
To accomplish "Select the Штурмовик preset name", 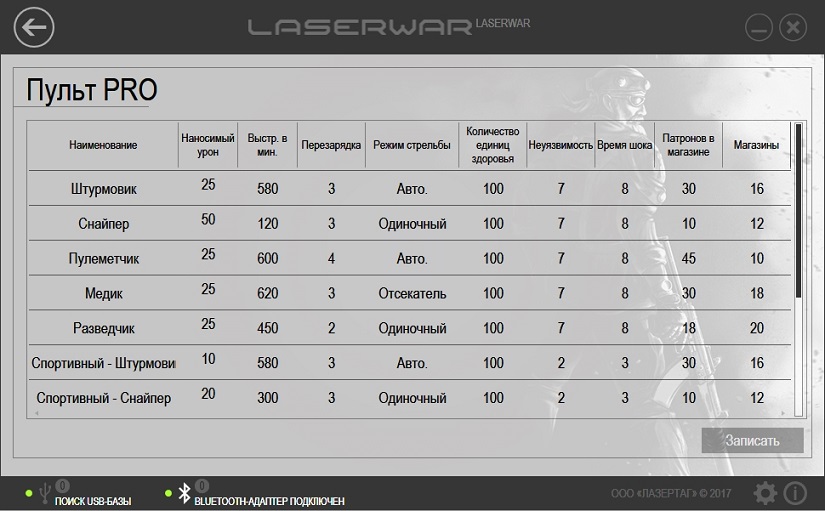I will pos(104,189).
